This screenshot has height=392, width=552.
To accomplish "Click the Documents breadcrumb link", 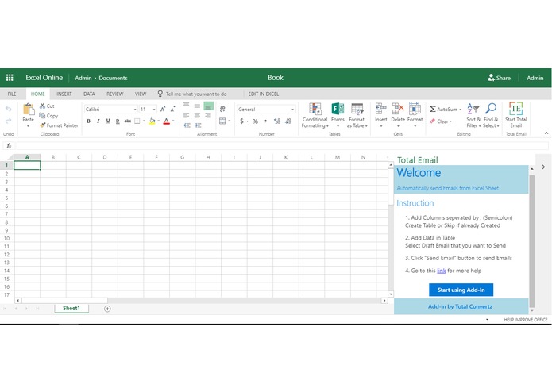I will (113, 78).
